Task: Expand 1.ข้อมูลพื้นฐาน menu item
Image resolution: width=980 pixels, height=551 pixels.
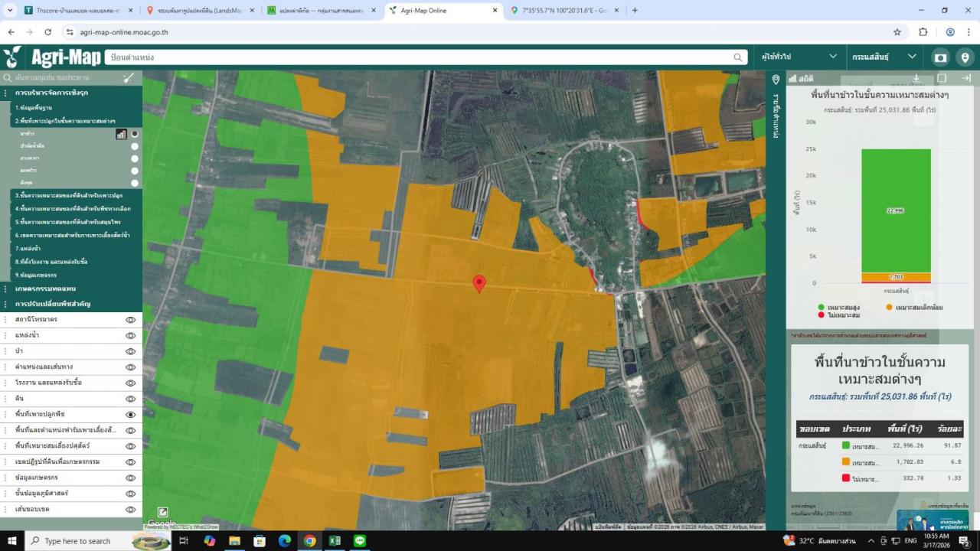Action: tap(34, 107)
